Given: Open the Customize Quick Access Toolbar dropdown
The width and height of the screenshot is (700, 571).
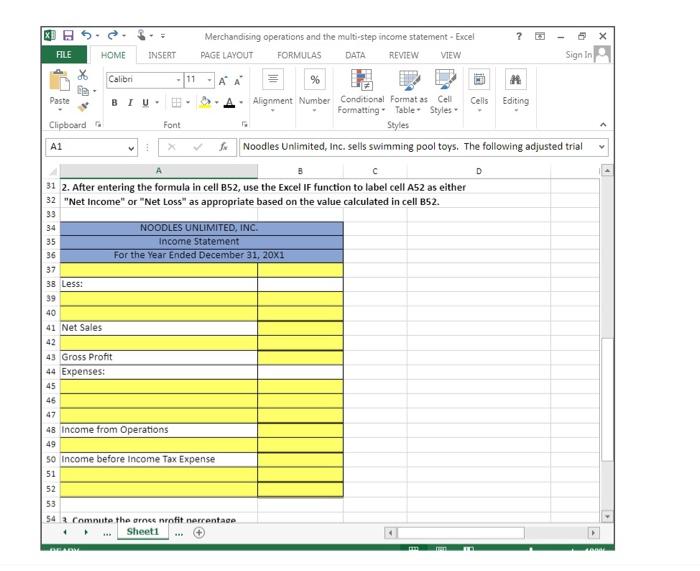Looking at the screenshot, I should click(x=163, y=36).
